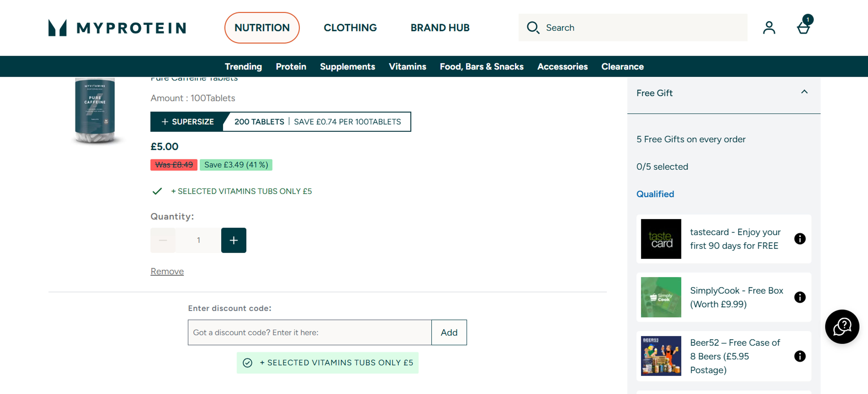
Task: Collapse the Free Gift panel chevron
Action: [x=804, y=92]
